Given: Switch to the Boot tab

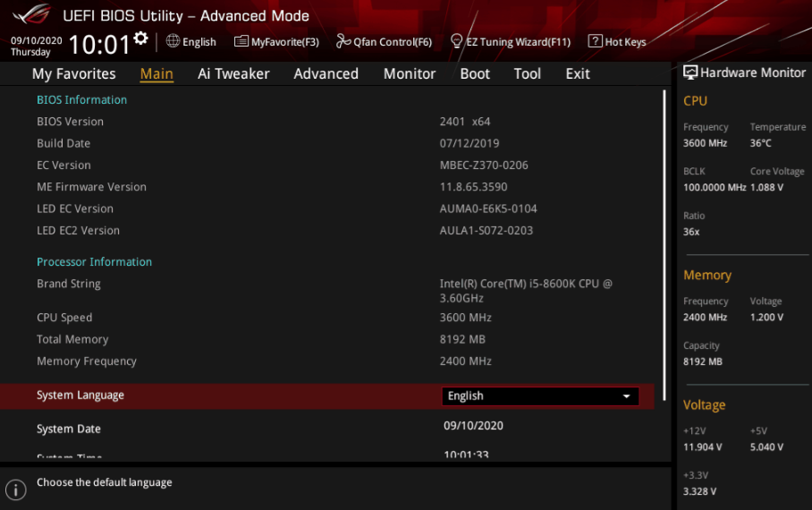Looking at the screenshot, I should 475,73.
